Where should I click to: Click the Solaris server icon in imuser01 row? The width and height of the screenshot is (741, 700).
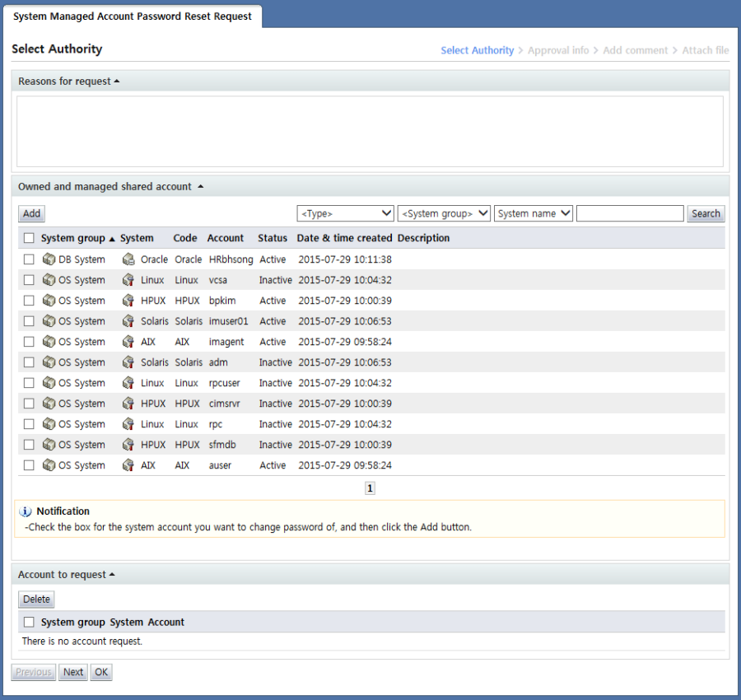point(128,321)
